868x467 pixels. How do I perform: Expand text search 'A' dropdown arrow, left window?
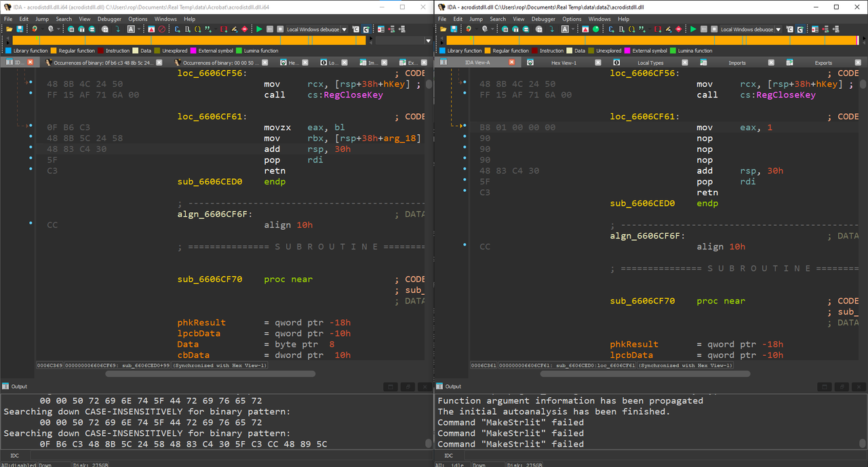pyautogui.click(x=139, y=29)
